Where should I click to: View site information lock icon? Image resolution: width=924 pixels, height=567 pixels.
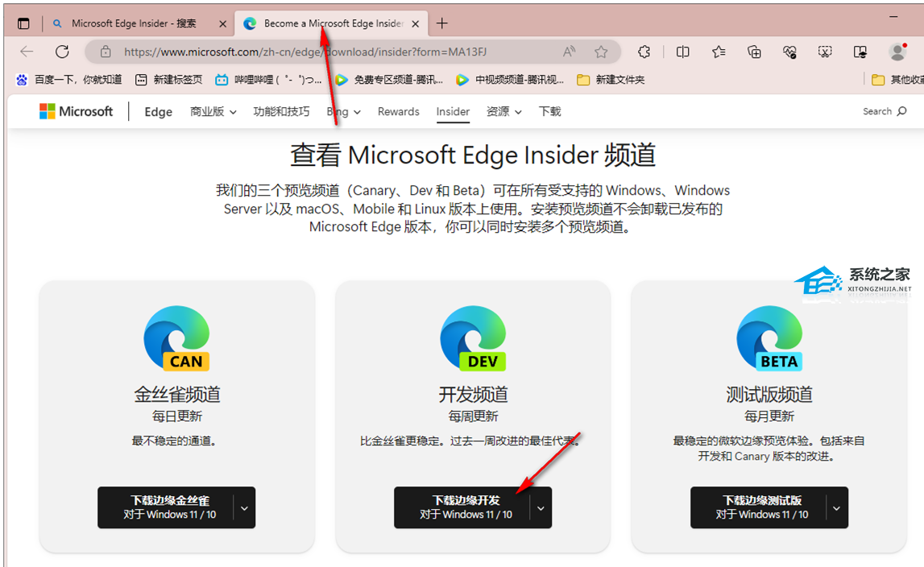106,52
